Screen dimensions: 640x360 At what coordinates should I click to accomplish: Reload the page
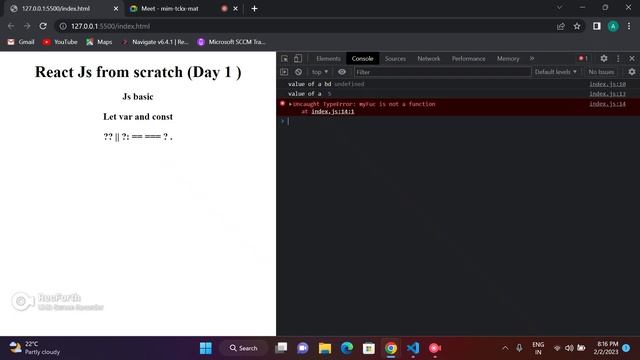(x=43, y=26)
